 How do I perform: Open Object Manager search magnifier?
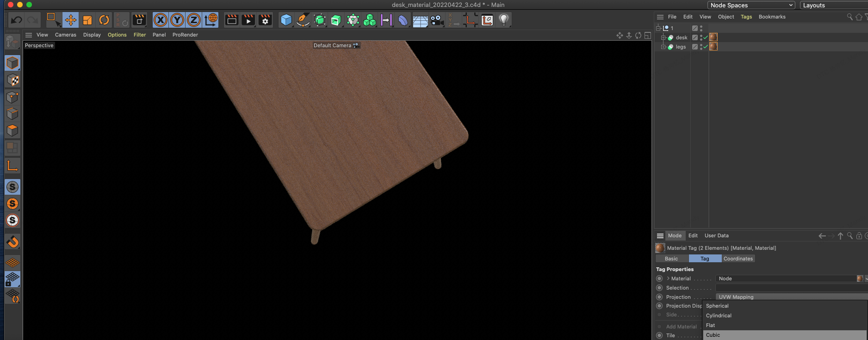[849, 17]
